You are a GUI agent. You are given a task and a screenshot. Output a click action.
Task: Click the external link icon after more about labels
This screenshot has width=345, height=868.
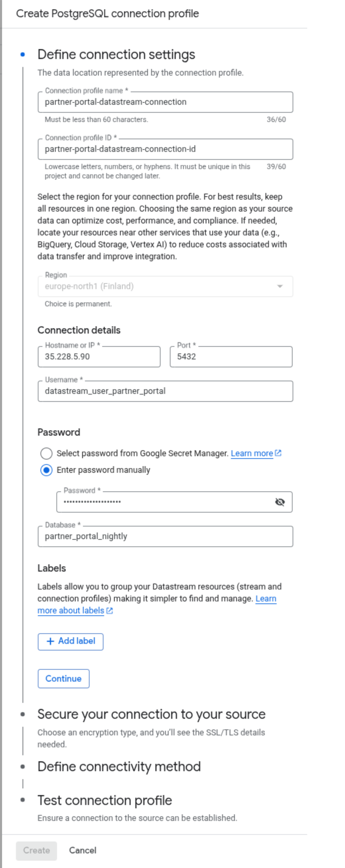pos(109,611)
